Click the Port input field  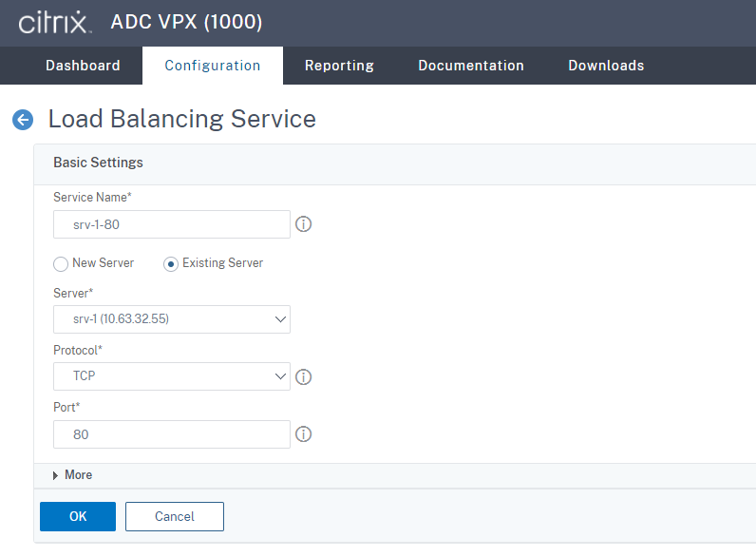tap(172, 434)
